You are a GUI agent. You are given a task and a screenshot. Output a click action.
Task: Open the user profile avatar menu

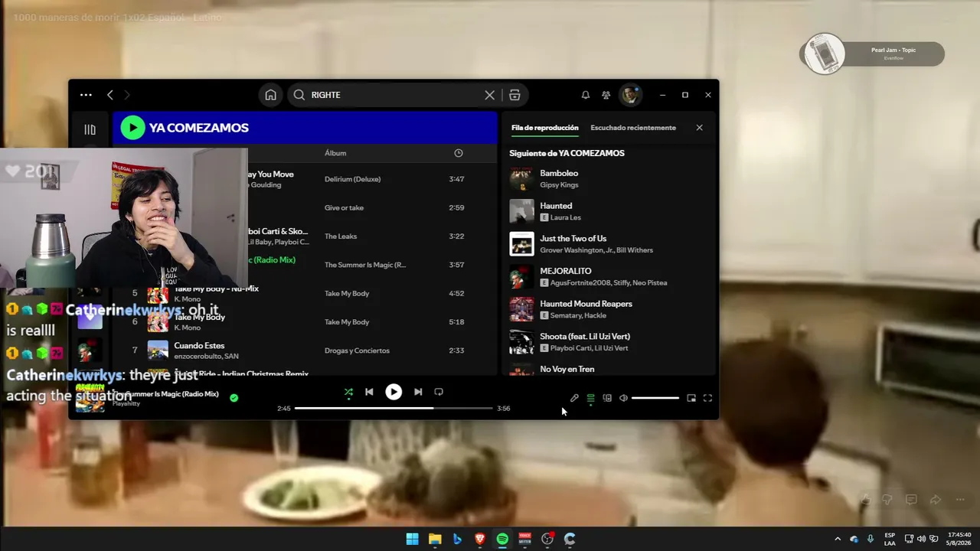point(629,95)
